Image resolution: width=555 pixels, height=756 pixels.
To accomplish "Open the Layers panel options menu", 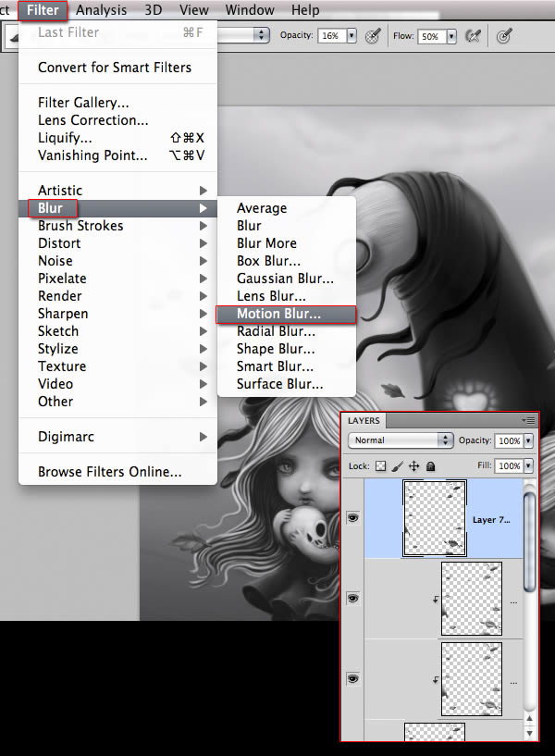I will point(528,420).
